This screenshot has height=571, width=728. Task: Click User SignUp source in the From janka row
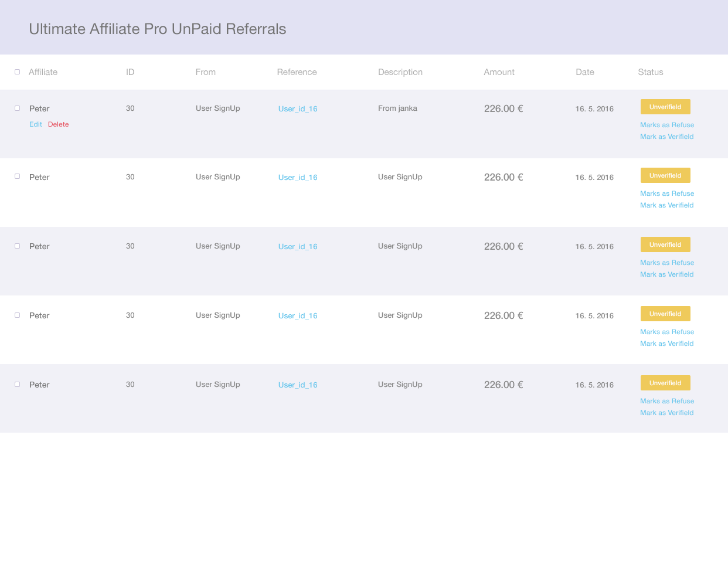click(218, 108)
